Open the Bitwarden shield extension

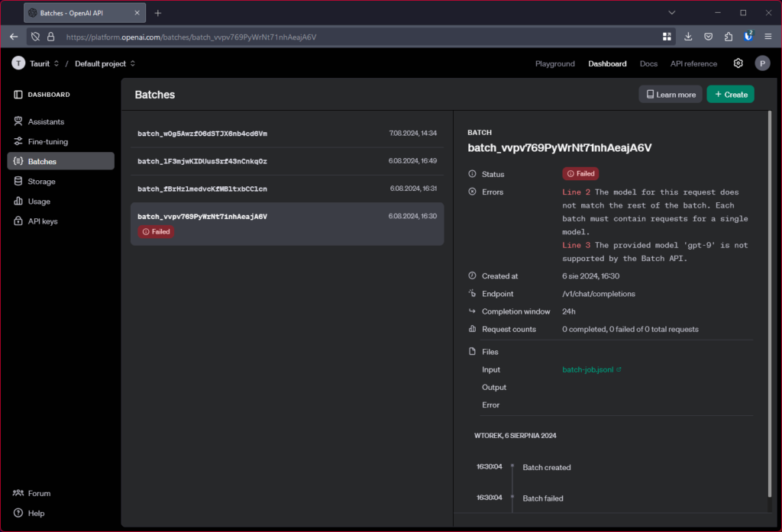coord(748,37)
